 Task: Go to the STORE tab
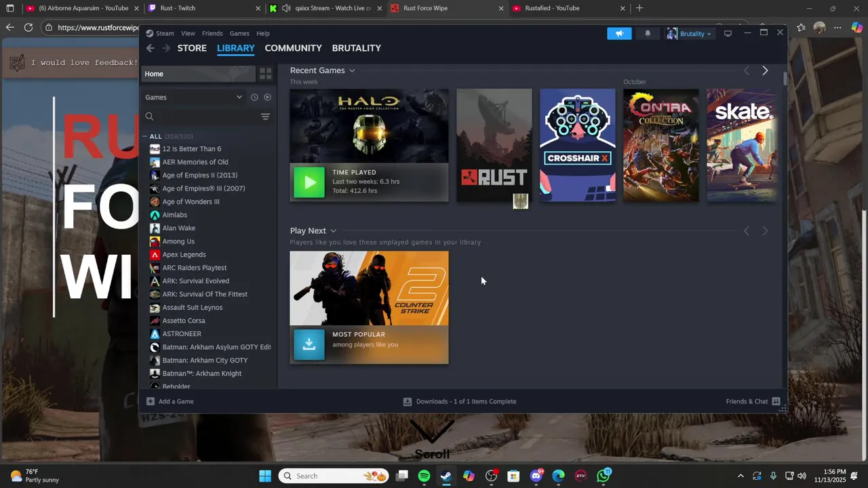point(192,48)
